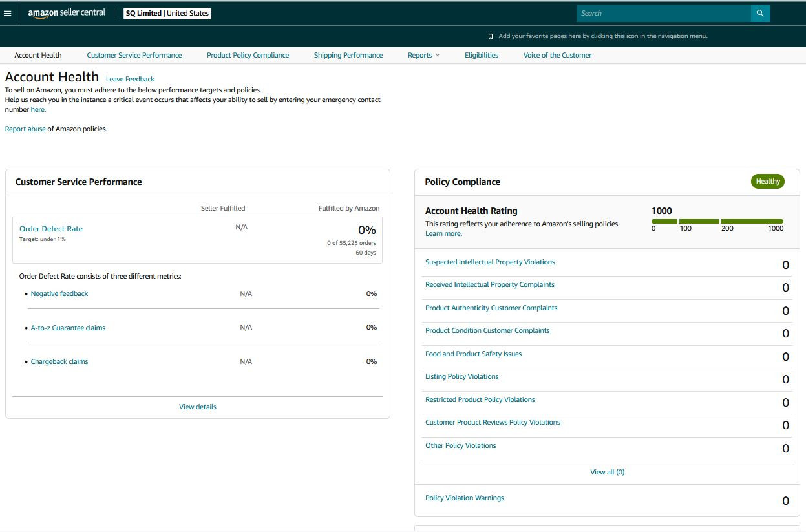Open Received Intellectual Property Complaints
This screenshot has width=806, height=532.
490,284
